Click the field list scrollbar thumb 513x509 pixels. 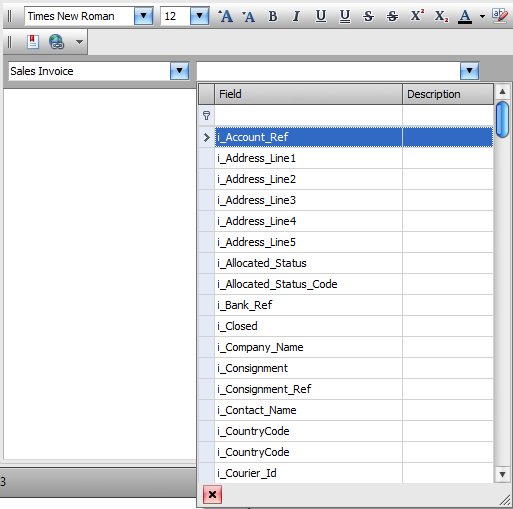[x=502, y=119]
